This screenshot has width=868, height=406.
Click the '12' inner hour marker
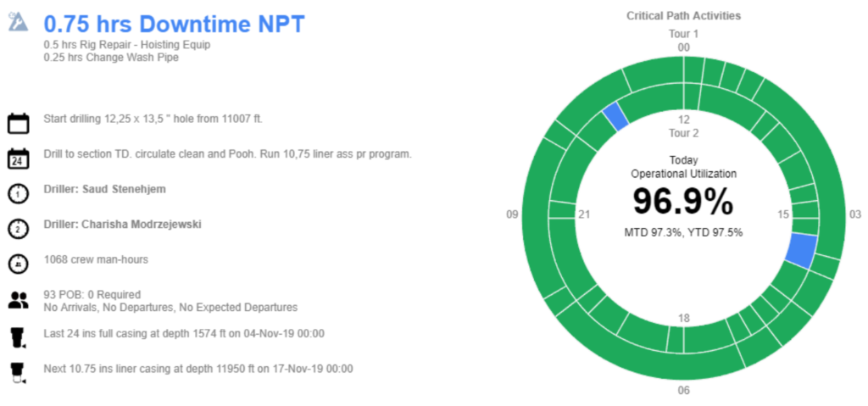(x=684, y=120)
